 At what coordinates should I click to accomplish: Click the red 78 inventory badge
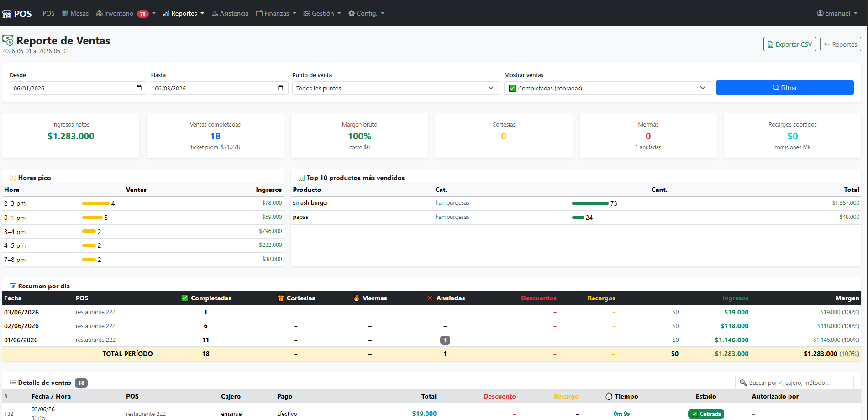[x=143, y=14]
